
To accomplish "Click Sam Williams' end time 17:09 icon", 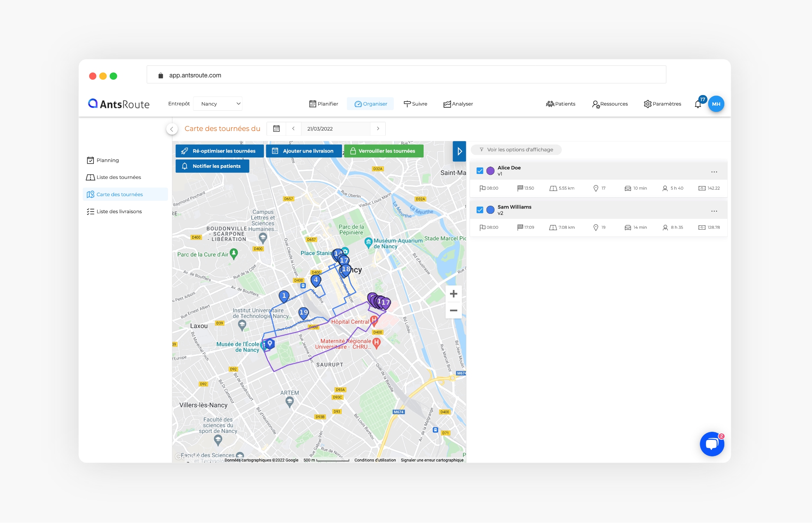I will click(520, 227).
